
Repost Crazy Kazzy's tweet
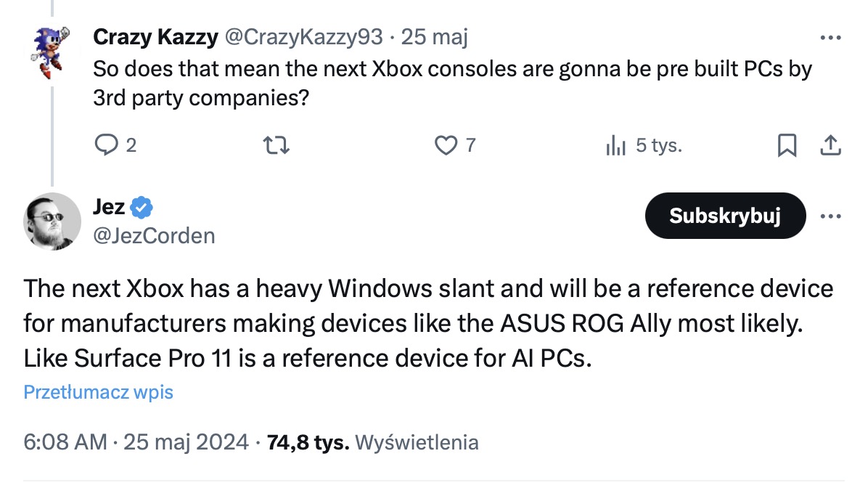(276, 145)
